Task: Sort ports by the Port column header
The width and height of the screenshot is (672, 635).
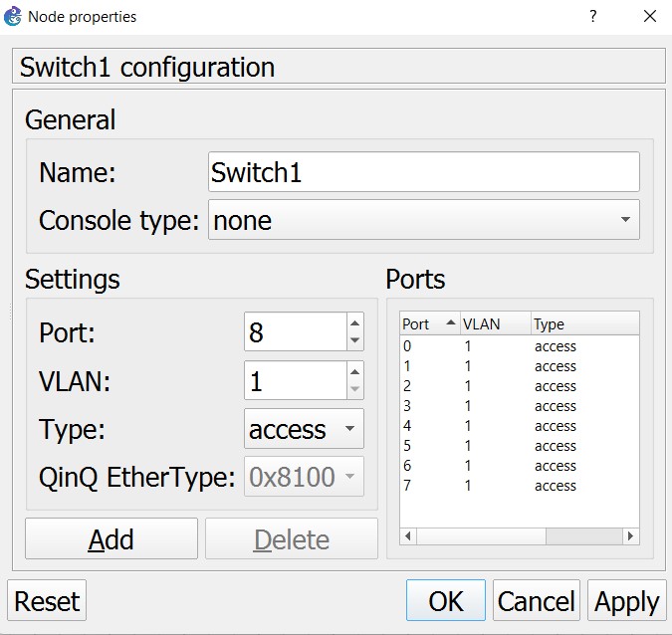Action: 428,324
